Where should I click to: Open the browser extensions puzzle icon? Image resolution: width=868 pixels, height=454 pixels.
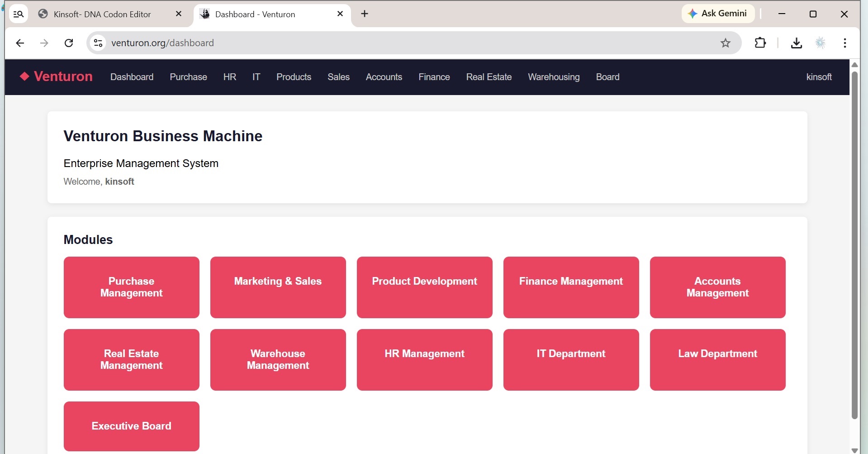click(x=760, y=43)
